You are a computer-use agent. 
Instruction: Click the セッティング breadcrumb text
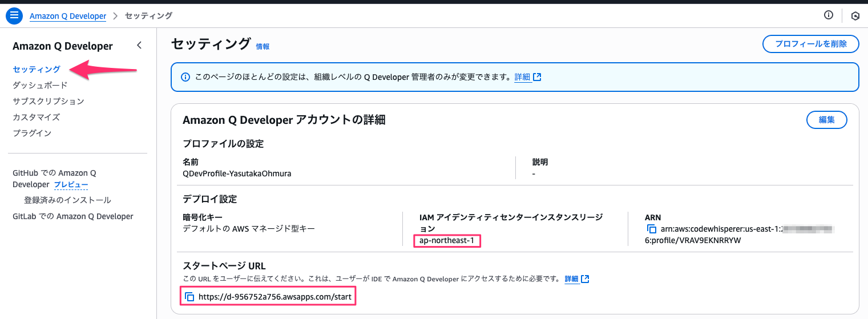[148, 16]
